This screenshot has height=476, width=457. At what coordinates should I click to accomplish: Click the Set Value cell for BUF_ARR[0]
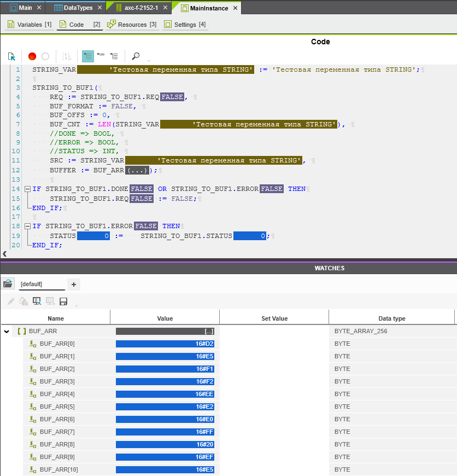(274, 344)
